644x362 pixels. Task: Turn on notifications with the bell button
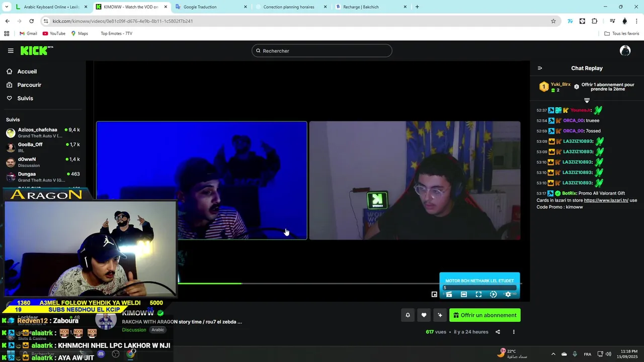pyautogui.click(x=408, y=315)
